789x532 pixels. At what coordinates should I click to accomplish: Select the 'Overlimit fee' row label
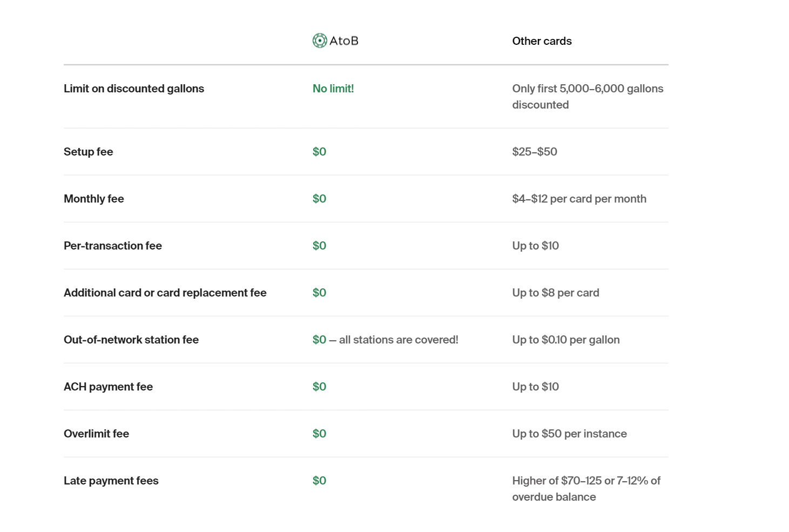[96, 434]
